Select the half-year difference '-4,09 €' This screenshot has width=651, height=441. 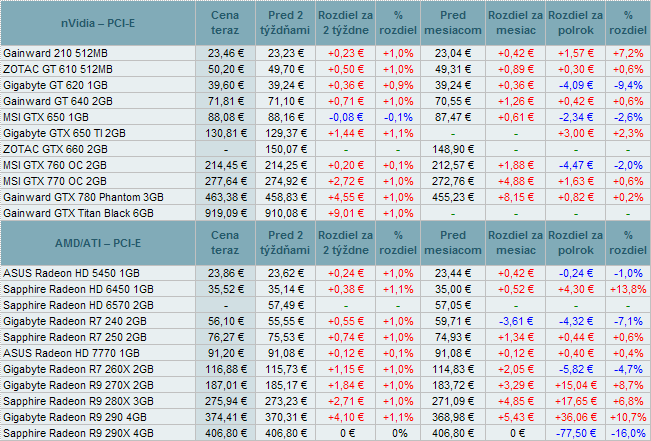576,85
